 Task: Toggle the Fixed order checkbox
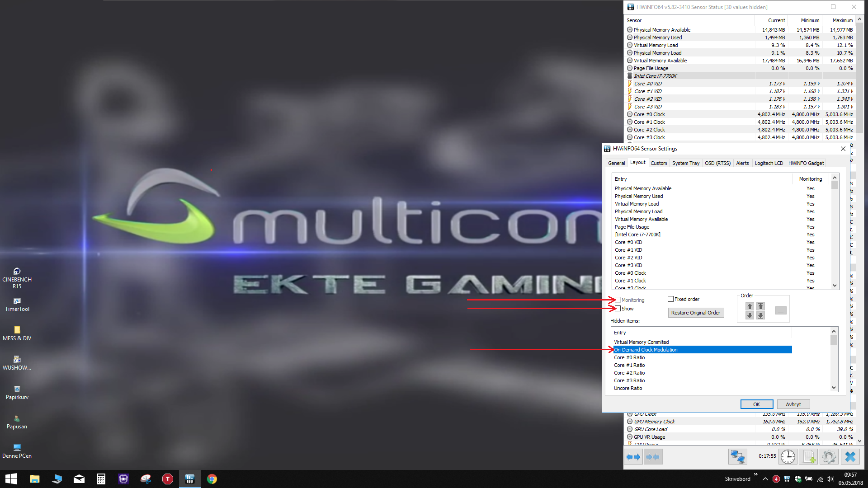coord(671,299)
